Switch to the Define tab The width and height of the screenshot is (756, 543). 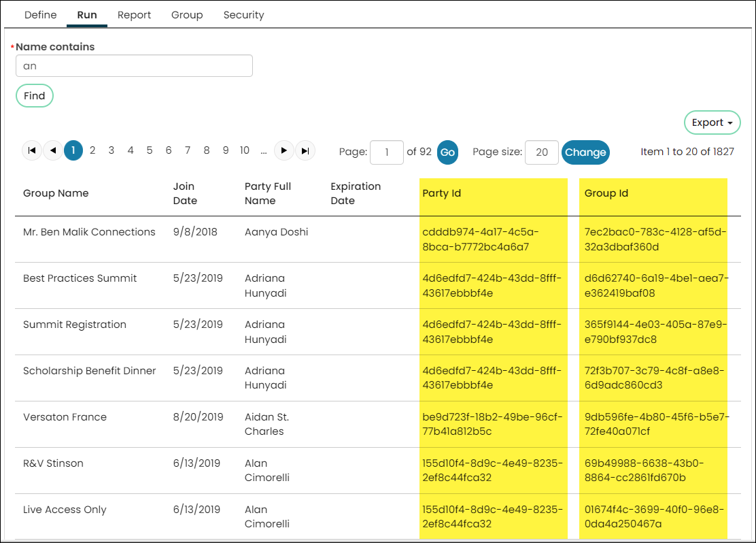click(x=41, y=15)
